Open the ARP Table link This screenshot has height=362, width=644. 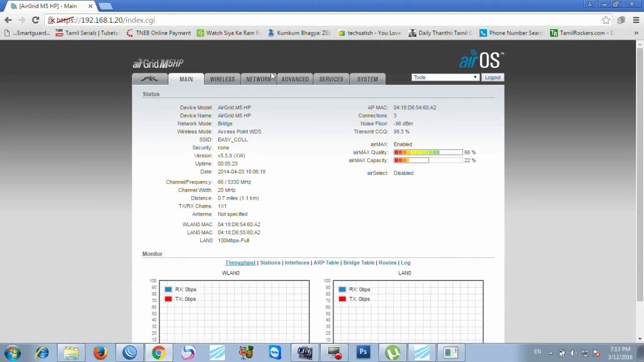[326, 262]
